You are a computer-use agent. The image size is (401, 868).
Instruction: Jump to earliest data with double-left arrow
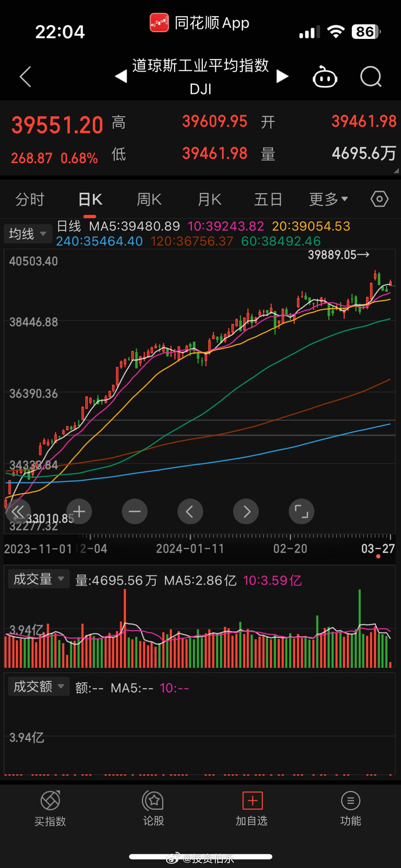click(x=18, y=511)
